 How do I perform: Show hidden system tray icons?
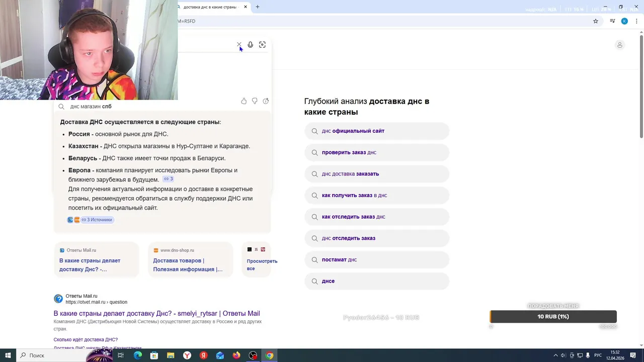[x=555, y=355]
